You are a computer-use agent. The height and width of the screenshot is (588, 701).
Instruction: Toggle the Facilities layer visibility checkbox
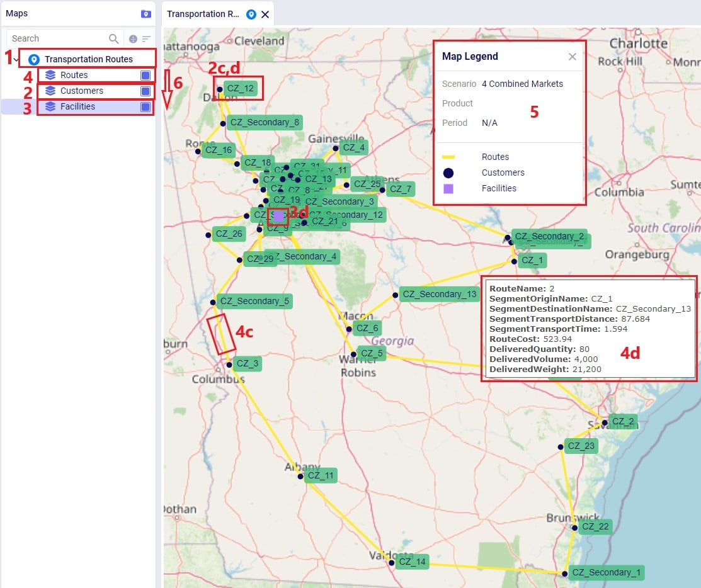pos(145,107)
